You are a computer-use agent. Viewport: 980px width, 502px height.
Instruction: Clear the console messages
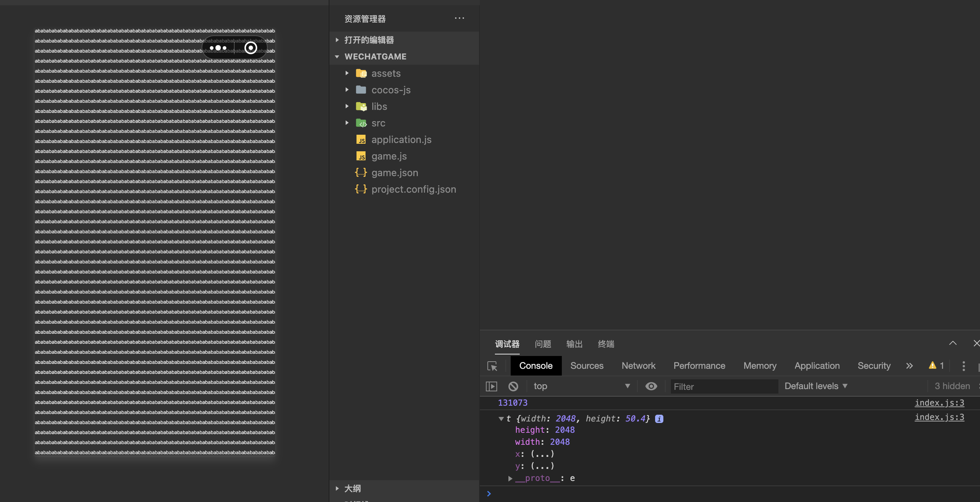click(x=513, y=386)
